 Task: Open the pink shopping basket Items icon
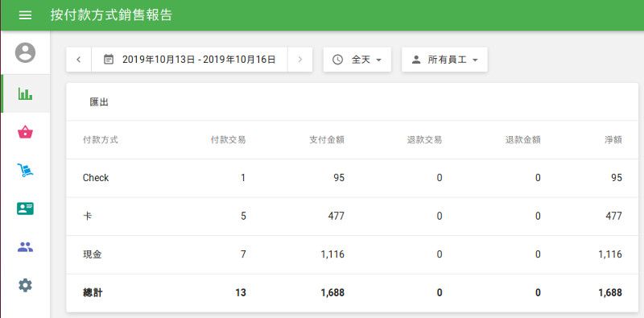(x=25, y=132)
